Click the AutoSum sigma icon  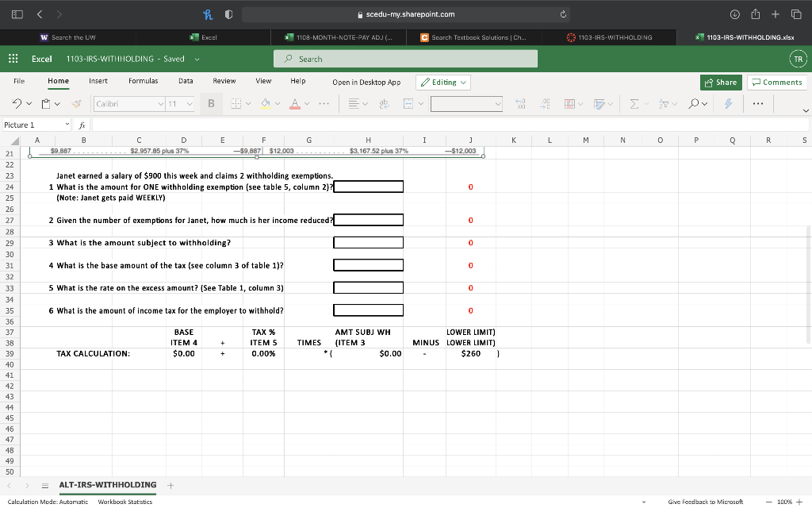coord(635,103)
